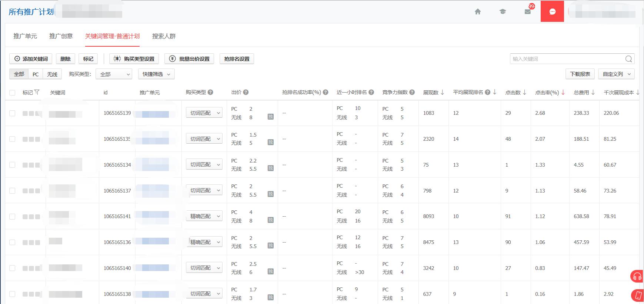Switch to the 推广创意 tab
The height and width of the screenshot is (304, 644).
pyautogui.click(x=61, y=36)
